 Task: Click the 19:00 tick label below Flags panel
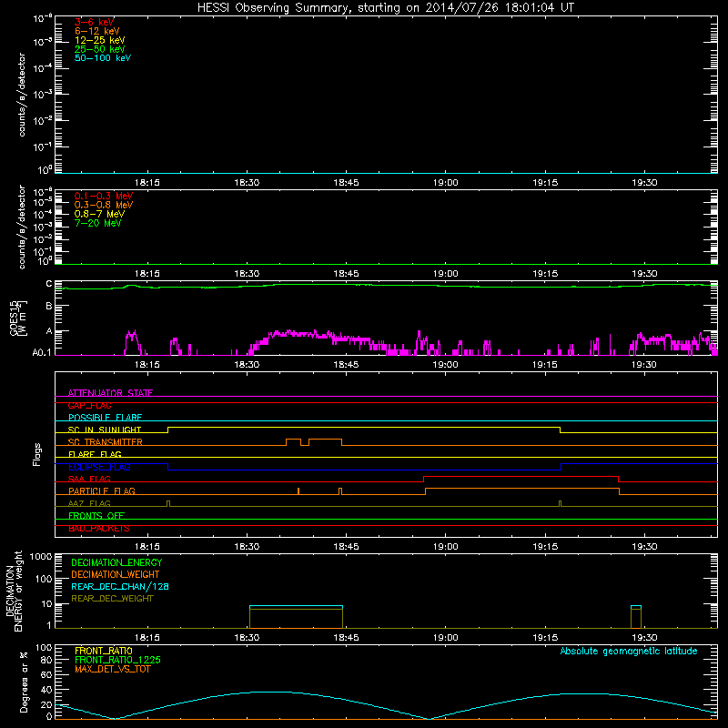446,547
